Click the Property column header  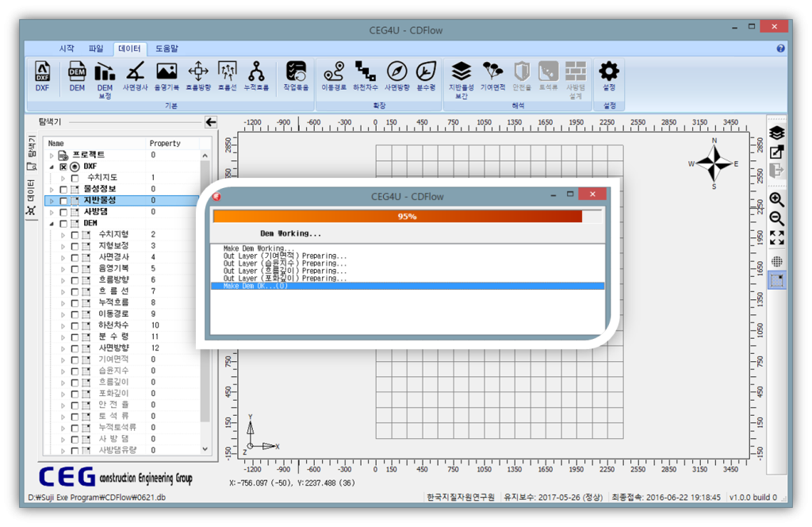pos(165,144)
